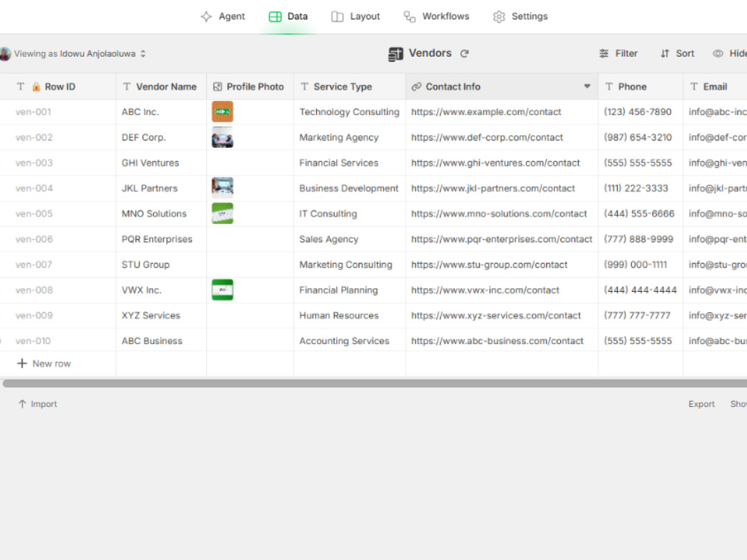Click the Row ID lock icon
This screenshot has height=560, width=747.
[x=36, y=87]
